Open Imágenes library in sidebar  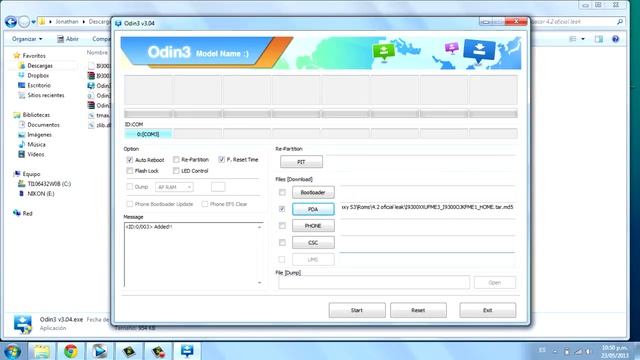(x=40, y=135)
